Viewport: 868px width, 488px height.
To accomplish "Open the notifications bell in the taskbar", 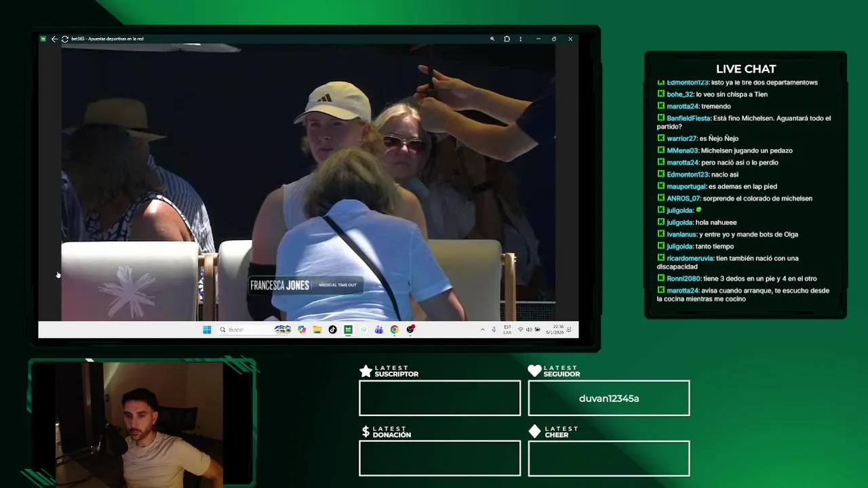I will 569,329.
